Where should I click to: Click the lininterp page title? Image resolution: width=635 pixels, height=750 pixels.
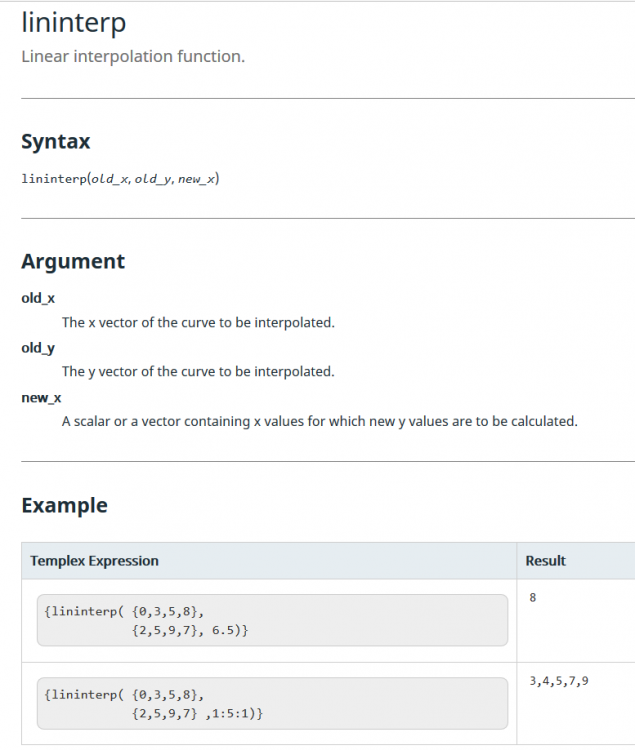(74, 23)
